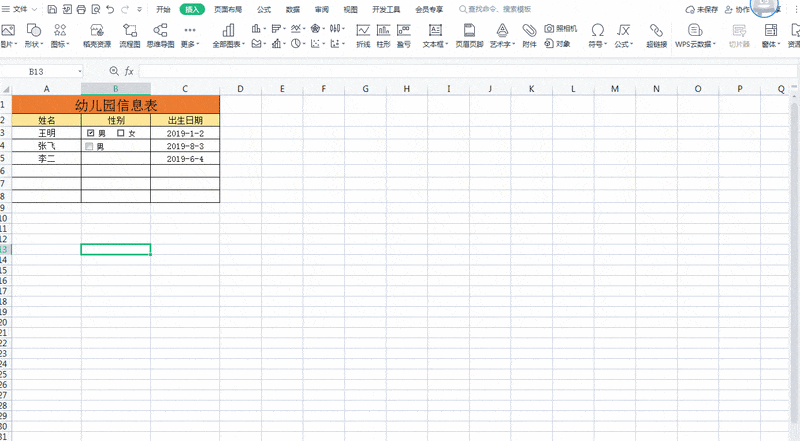The image size is (800, 441).
Task: Select the cell containing 李二
Action: (x=46, y=159)
